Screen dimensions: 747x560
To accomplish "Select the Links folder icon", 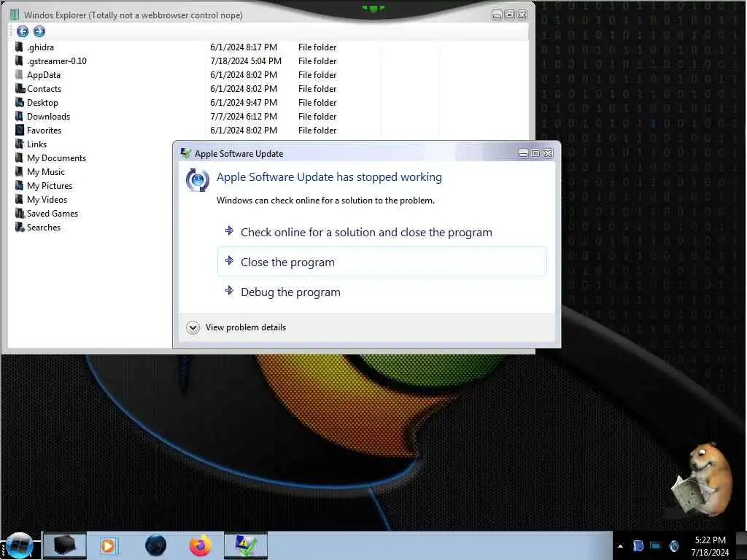I will click(20, 144).
